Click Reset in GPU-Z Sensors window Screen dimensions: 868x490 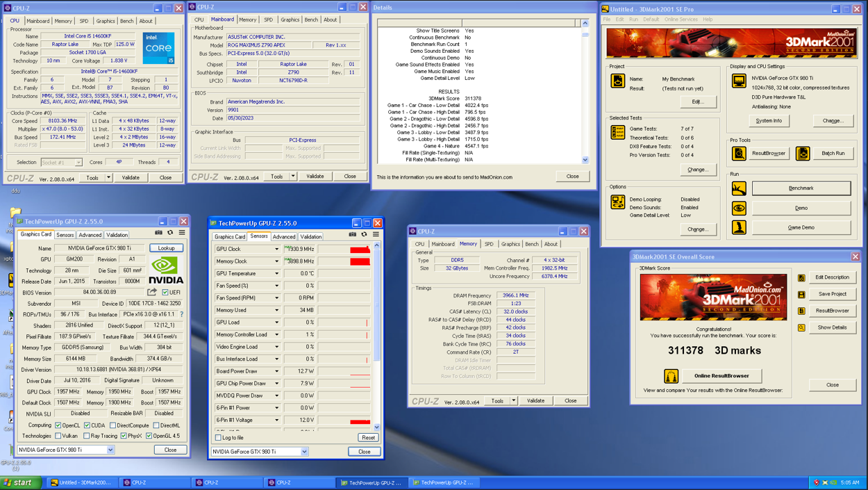click(368, 438)
